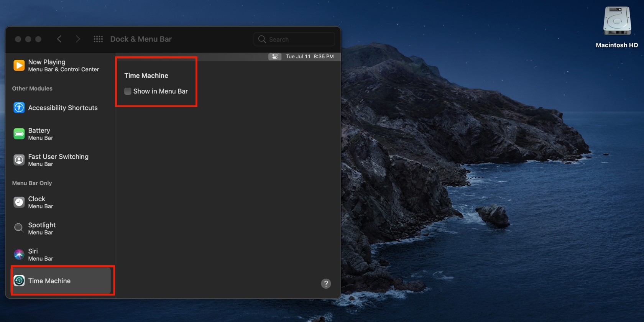The width and height of the screenshot is (644, 322).
Task: Click the Dock & Menu Bar window title
Action: (141, 39)
